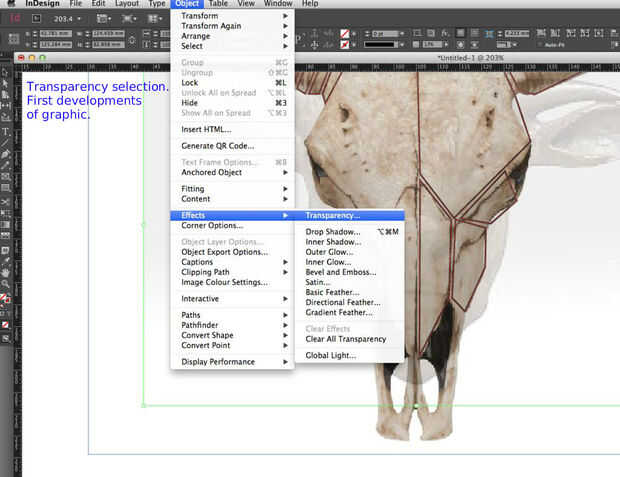Toggle the Auto-Fit checkbox
620x477 pixels.
pos(540,45)
